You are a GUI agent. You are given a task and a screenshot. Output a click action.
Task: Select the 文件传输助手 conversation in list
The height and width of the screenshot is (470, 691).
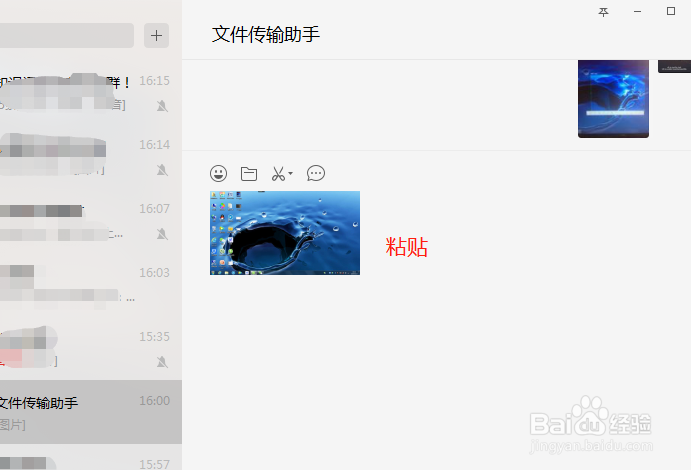pos(91,412)
